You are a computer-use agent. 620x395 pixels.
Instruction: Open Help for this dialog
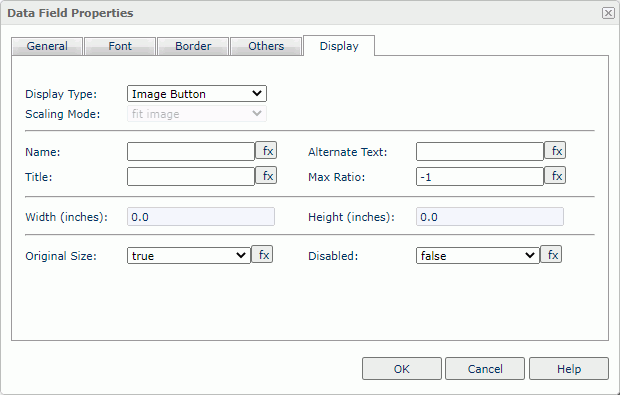[x=569, y=369]
